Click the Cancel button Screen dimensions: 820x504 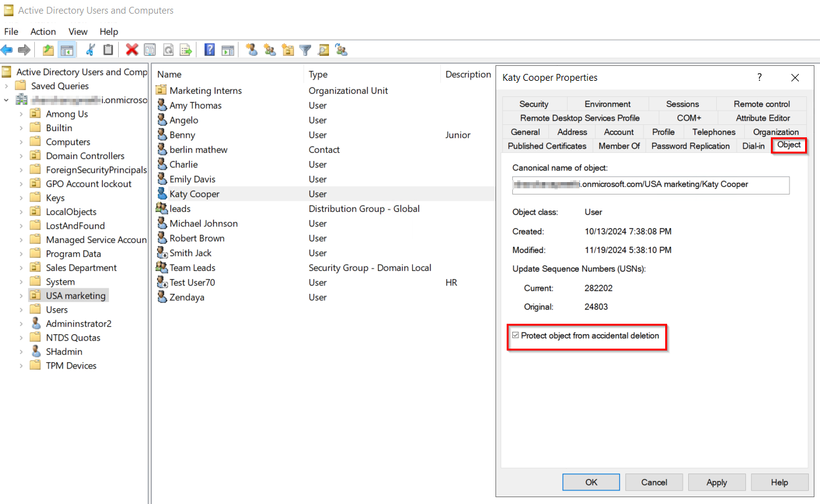(654, 482)
